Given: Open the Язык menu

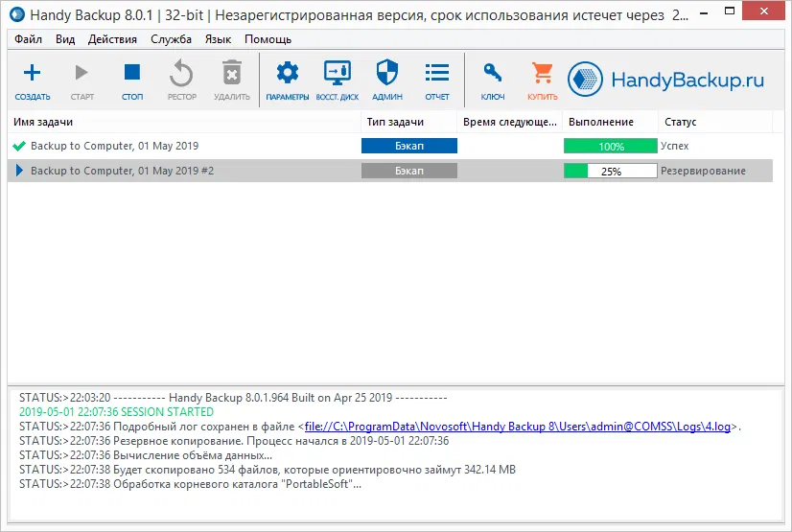Looking at the screenshot, I should pos(218,39).
